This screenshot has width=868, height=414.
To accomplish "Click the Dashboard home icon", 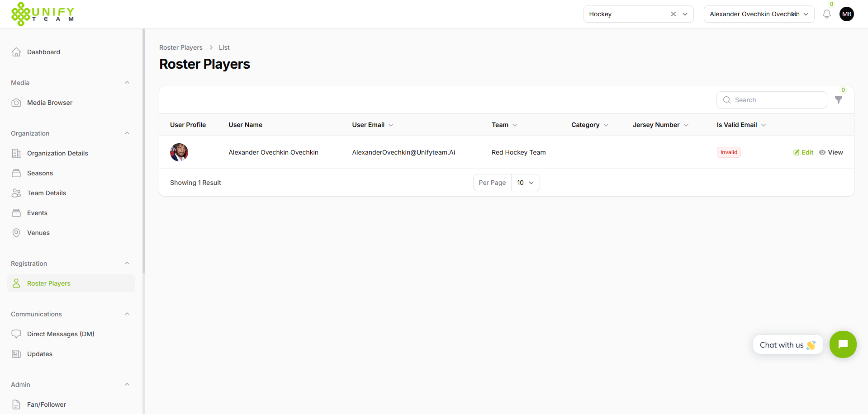I will 16,52.
